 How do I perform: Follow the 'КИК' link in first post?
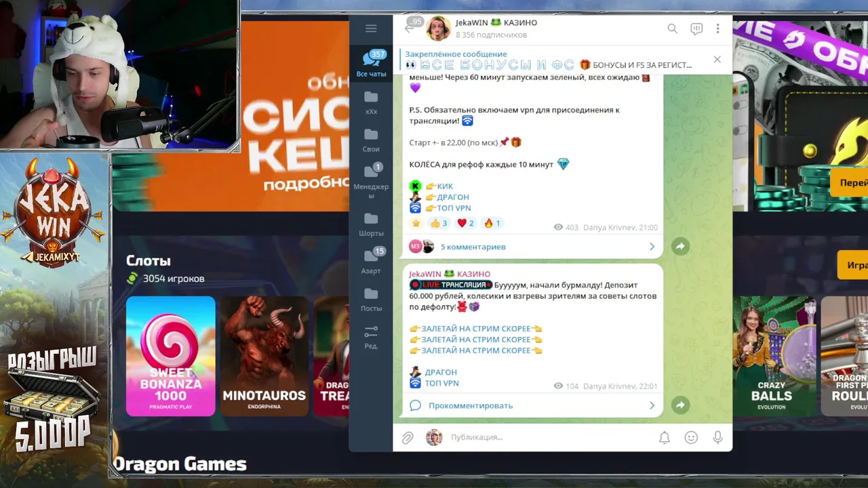(445, 186)
